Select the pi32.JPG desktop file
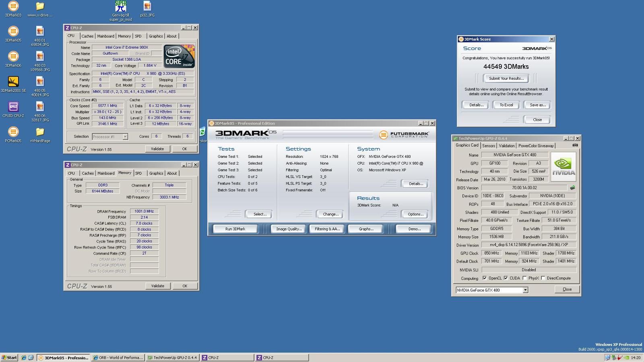This screenshot has width=644, height=362. click(147, 9)
